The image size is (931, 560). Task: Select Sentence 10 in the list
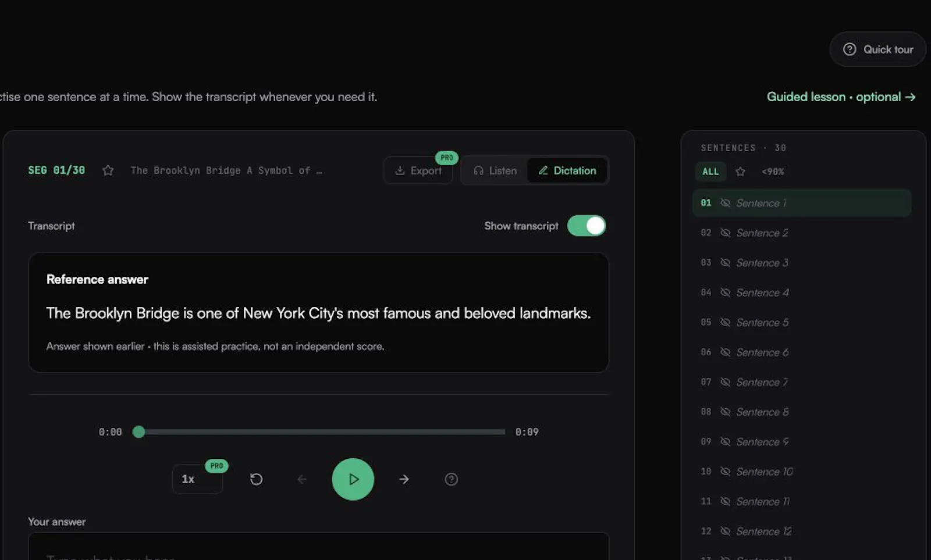click(802, 472)
